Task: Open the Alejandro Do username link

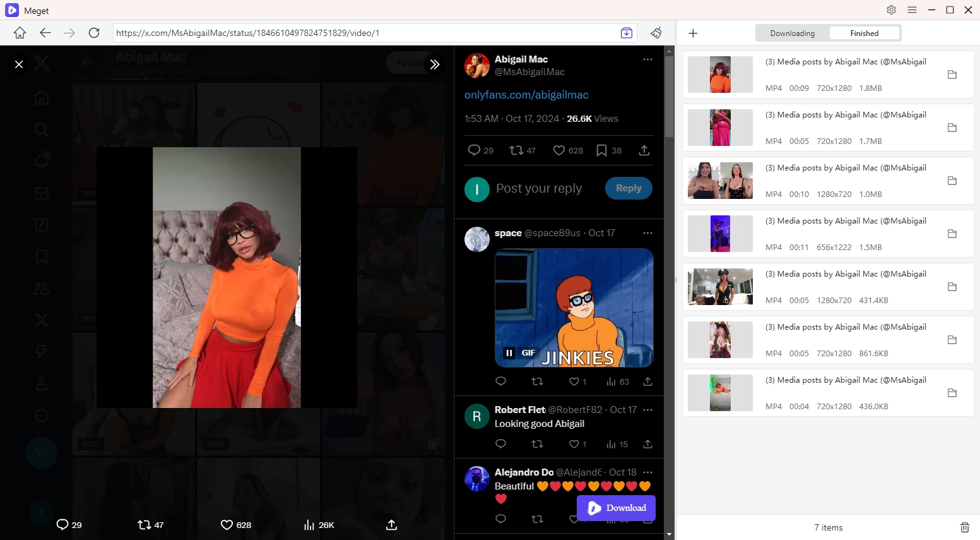Action: pos(524,472)
